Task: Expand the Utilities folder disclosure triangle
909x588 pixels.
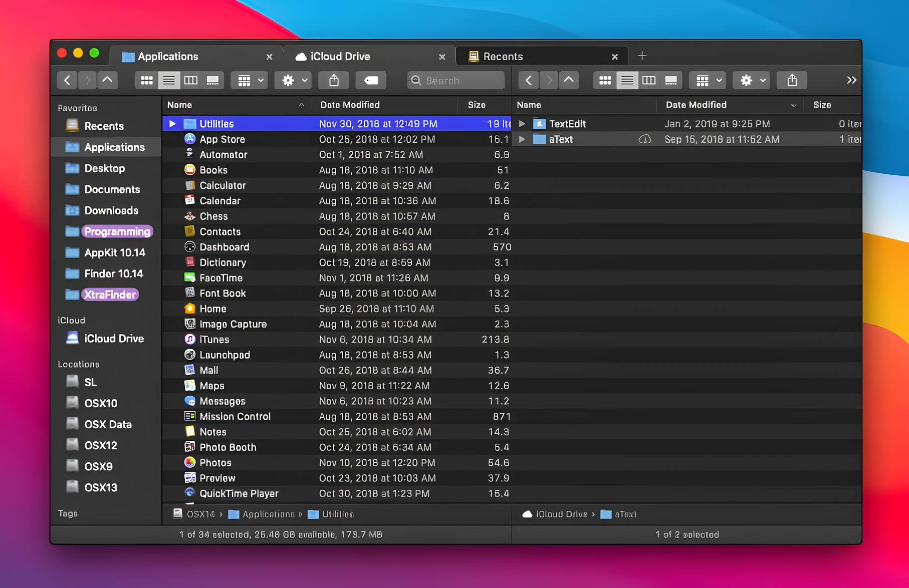Action: [172, 123]
